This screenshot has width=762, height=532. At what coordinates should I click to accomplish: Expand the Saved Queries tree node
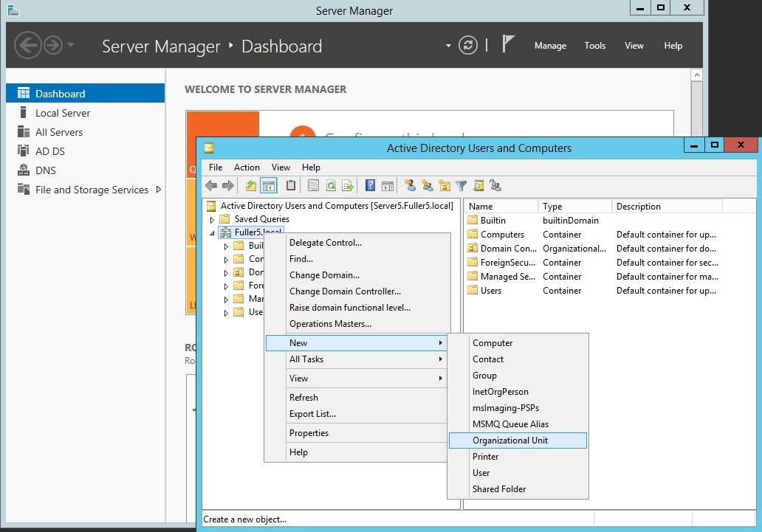pos(212,220)
